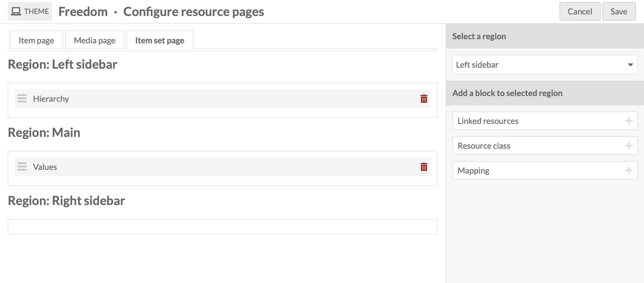Switch to the Media page tab
Screen dimensions: 644x283
[95, 40]
